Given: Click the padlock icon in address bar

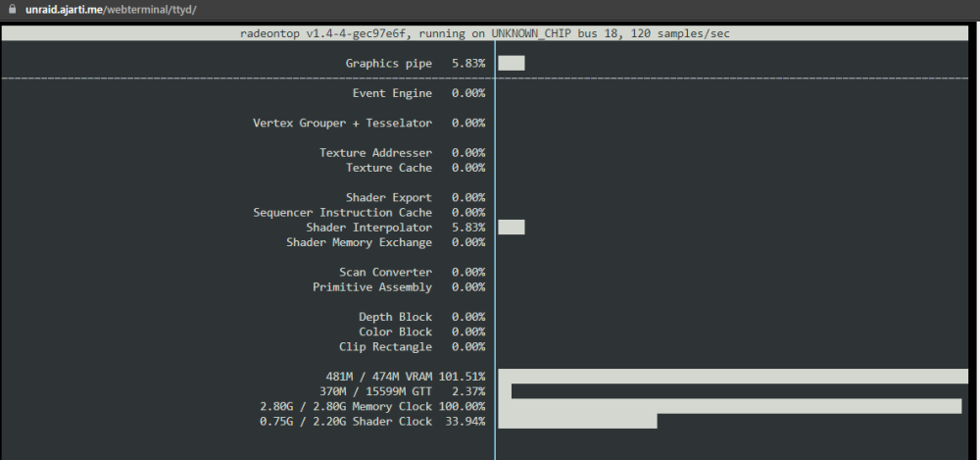Looking at the screenshot, I should 13,10.
